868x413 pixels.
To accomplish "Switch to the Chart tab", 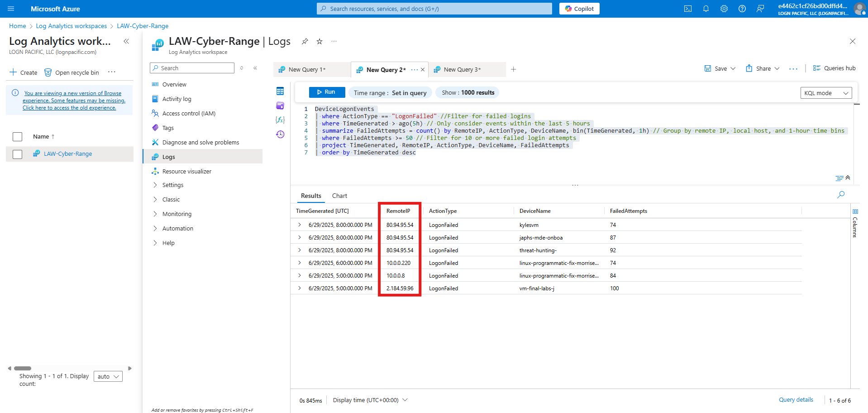I will 339,196.
